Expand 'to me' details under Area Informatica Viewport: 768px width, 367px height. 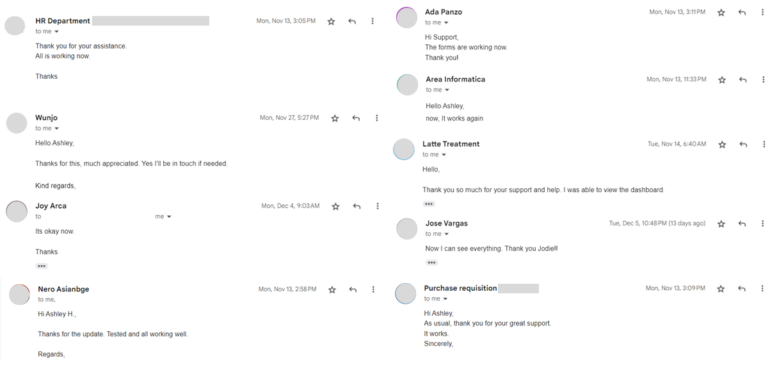click(447, 90)
